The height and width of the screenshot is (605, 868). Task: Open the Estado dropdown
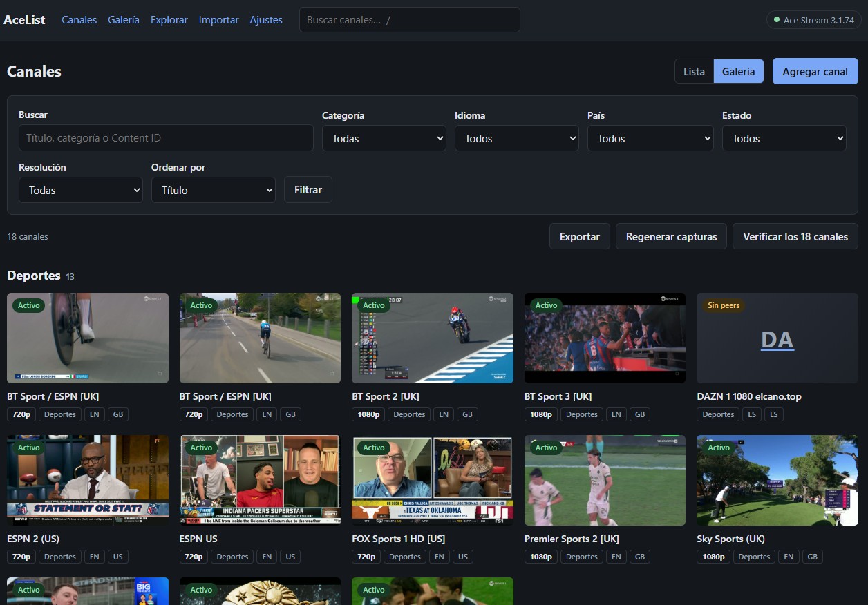(x=784, y=138)
